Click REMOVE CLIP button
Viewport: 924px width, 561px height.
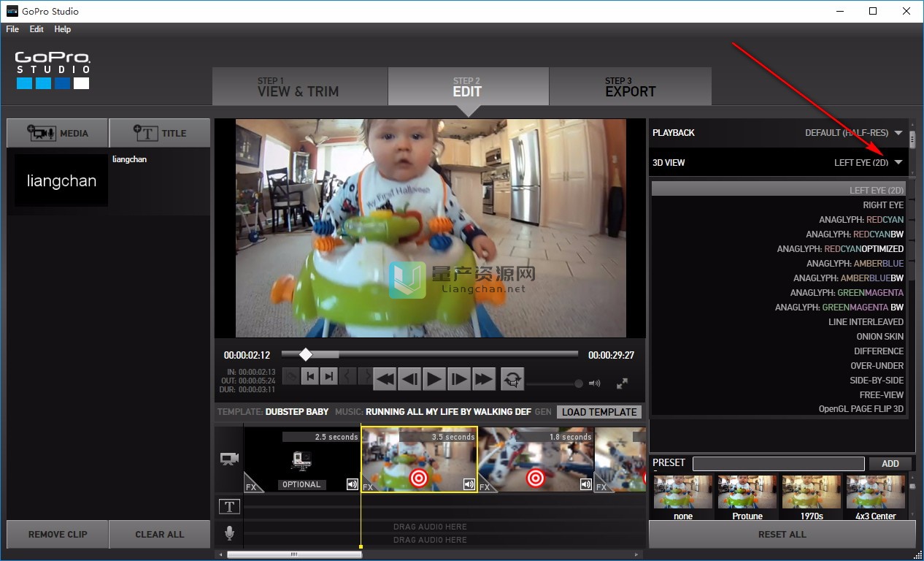[57, 534]
